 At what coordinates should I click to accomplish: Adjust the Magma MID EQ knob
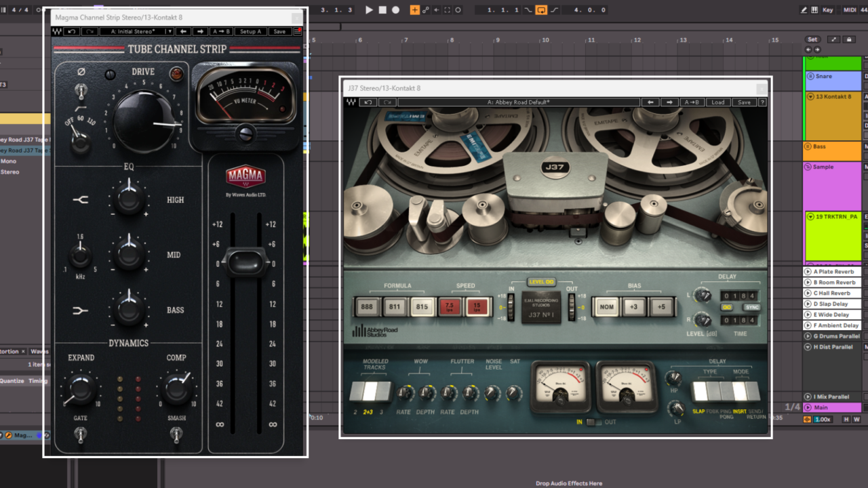[x=128, y=253]
